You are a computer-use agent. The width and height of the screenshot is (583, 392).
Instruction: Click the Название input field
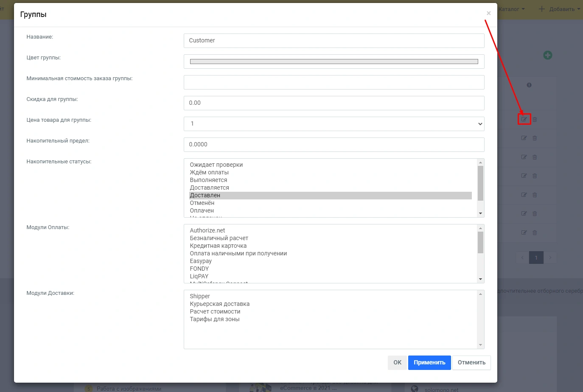pyautogui.click(x=334, y=41)
